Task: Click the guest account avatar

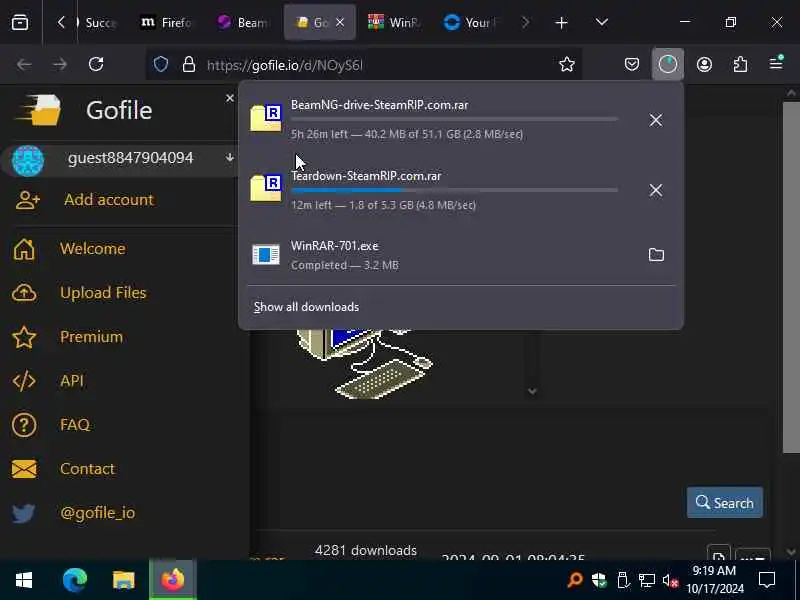Action: click(28, 160)
